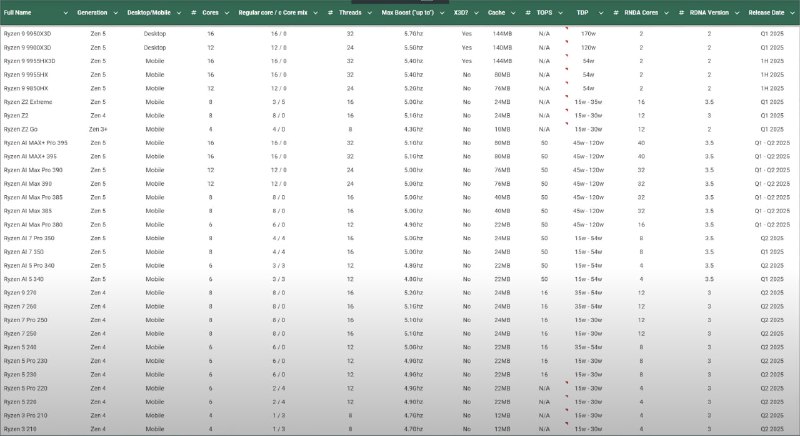Open the X3D? column filter dropdown
The width and height of the screenshot is (800, 436).
476,13
